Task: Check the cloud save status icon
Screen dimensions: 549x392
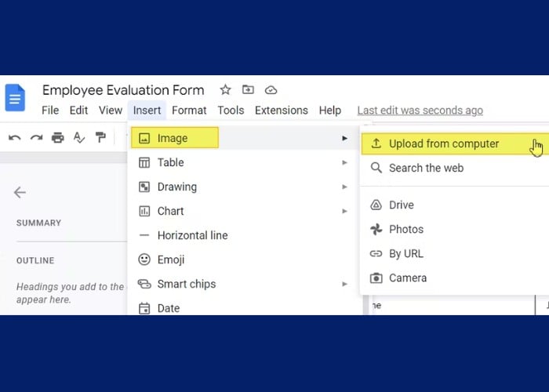Action: pyautogui.click(x=271, y=90)
